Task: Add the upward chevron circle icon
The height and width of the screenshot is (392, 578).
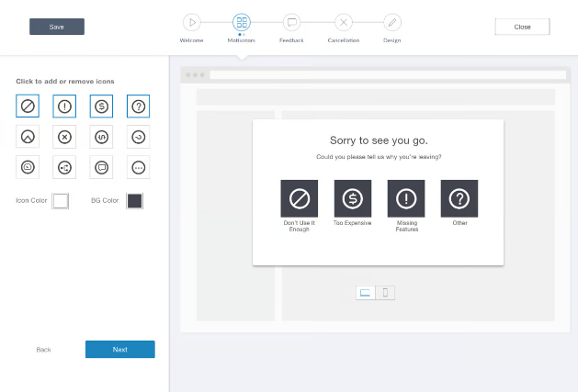Action: coord(28,137)
